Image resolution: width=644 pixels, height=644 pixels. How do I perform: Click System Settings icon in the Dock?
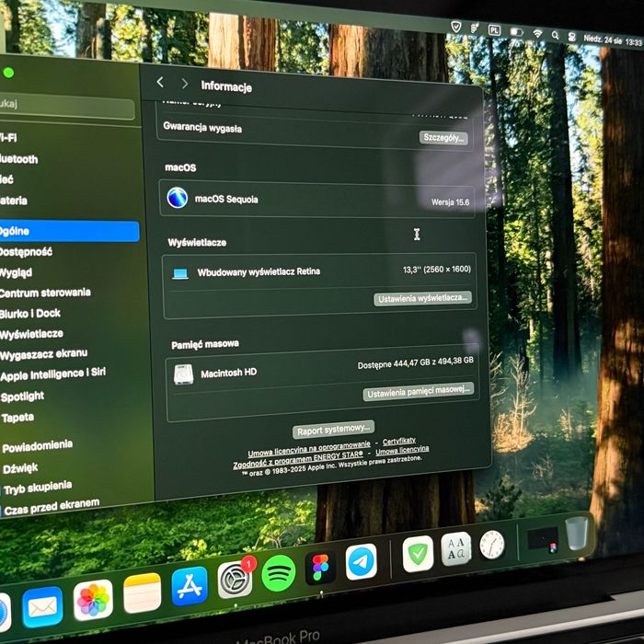click(235, 580)
